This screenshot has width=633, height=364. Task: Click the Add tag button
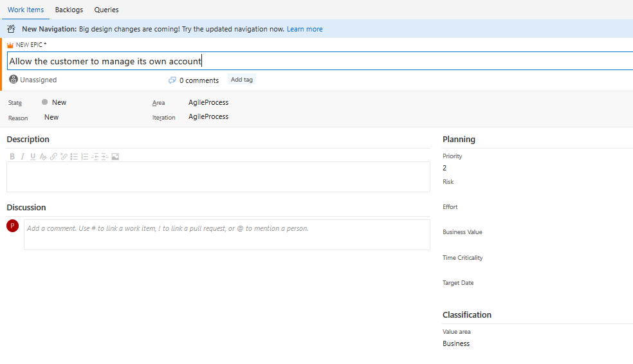242,80
